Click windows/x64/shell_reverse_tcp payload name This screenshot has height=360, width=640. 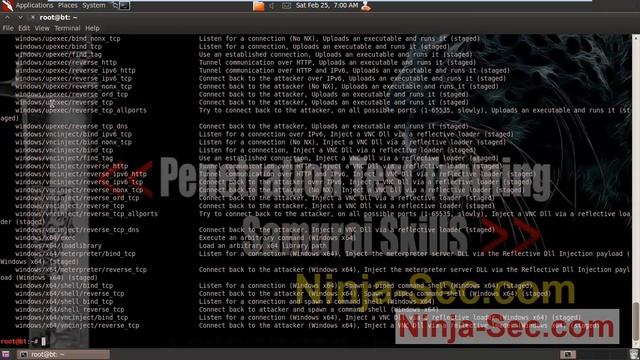coord(70,309)
